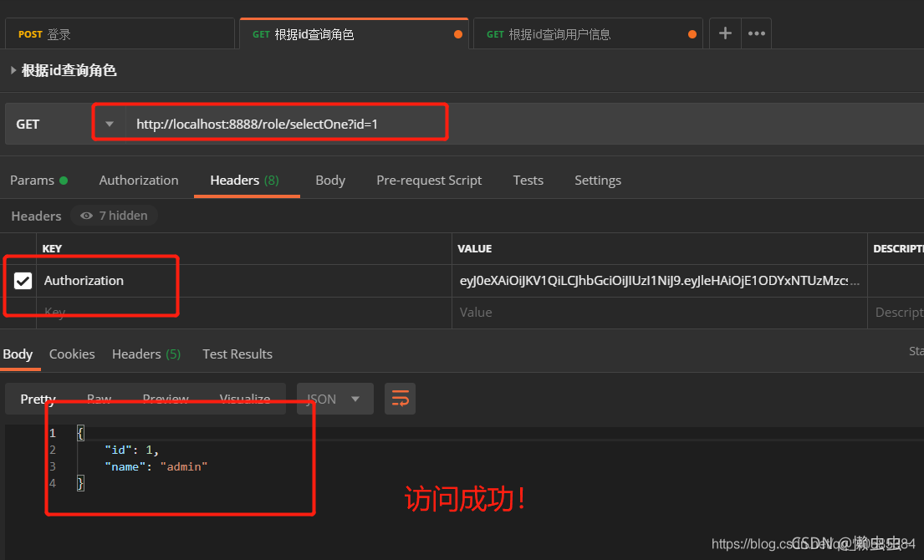
Task: Open the JSON format dropdown
Action: [334, 399]
